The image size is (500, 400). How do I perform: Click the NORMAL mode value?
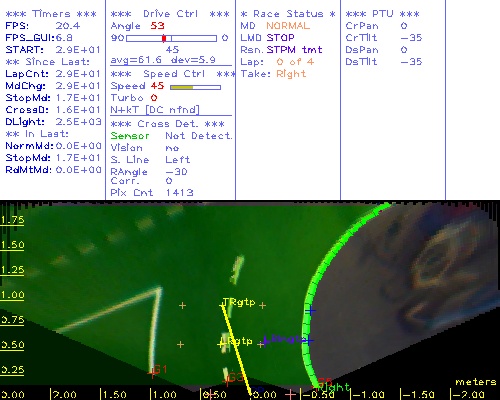click(x=288, y=26)
